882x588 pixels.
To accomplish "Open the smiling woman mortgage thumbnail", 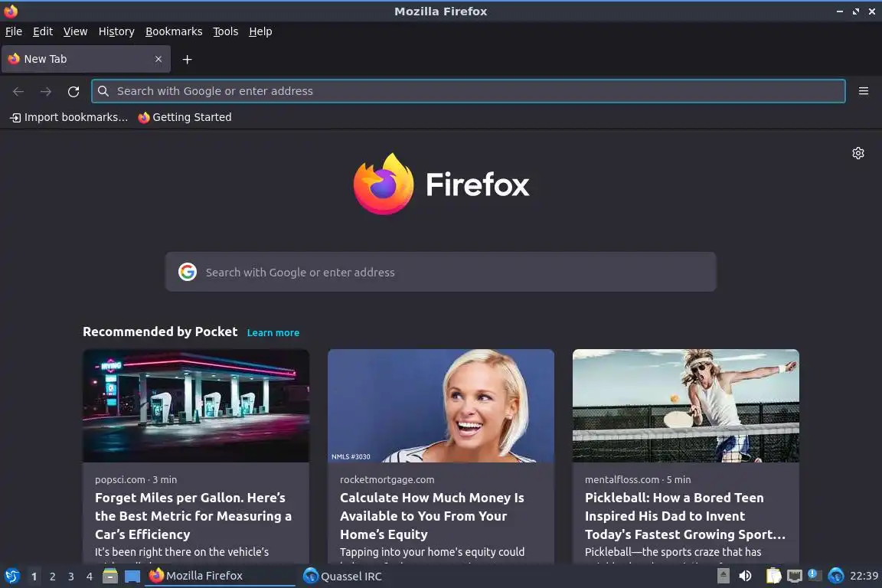I will point(441,406).
